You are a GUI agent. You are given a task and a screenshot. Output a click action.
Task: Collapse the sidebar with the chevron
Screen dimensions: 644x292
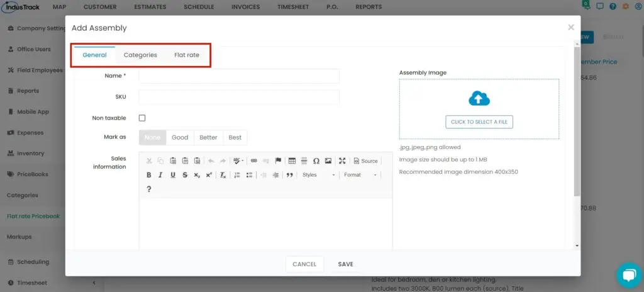(x=94, y=283)
